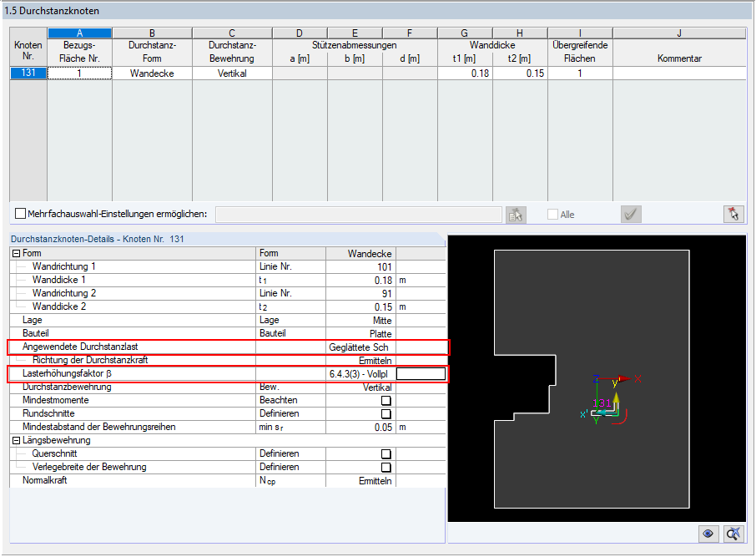Select Durchstanz-Form cell Wandecke in table
756x557 pixels.
(x=152, y=73)
